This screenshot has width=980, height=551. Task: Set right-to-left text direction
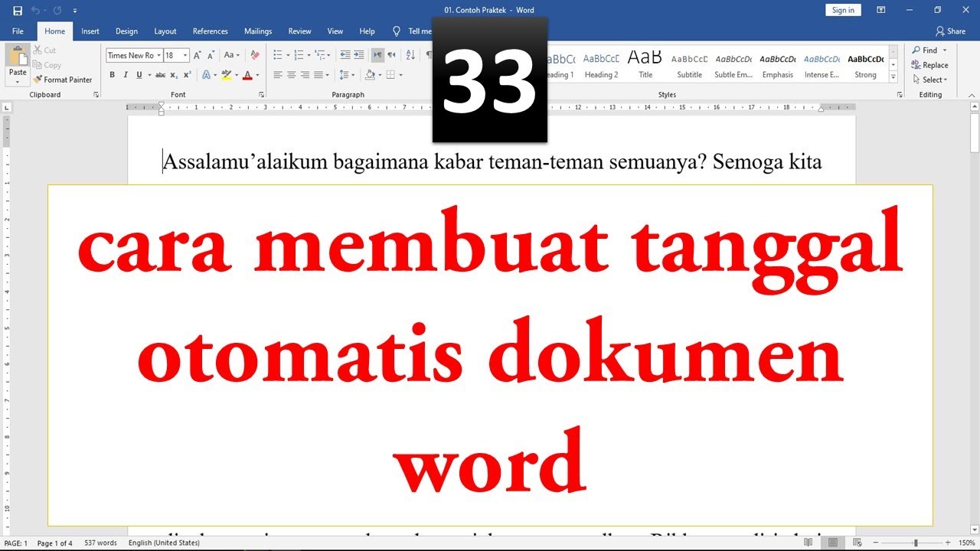coord(391,55)
